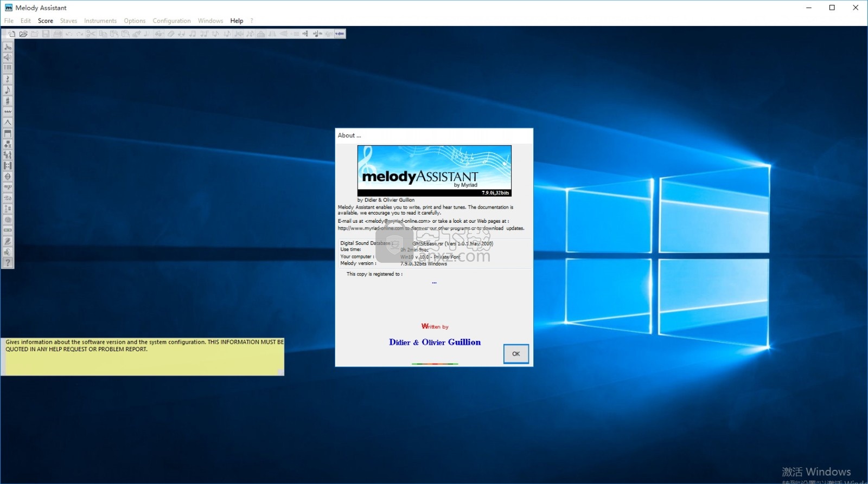Click the Copy icon in toolbar
Viewport: 868px width, 484px height.
click(103, 34)
